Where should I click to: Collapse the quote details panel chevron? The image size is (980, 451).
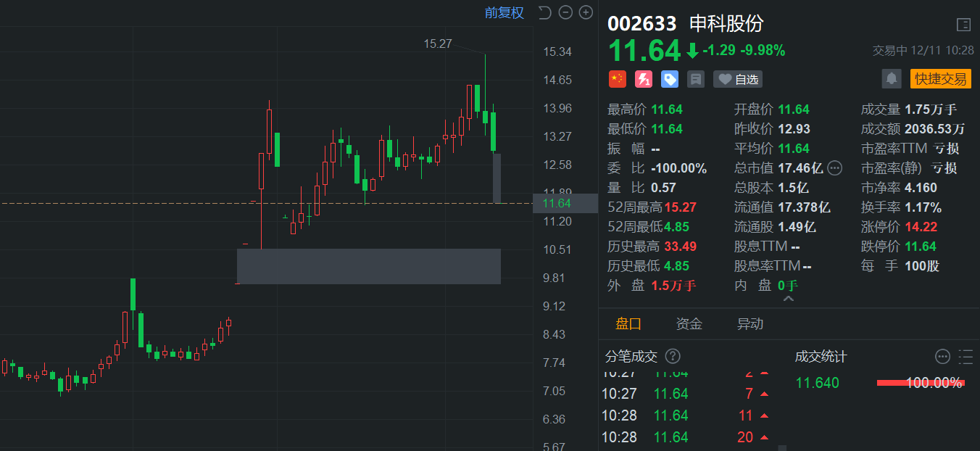tap(789, 299)
